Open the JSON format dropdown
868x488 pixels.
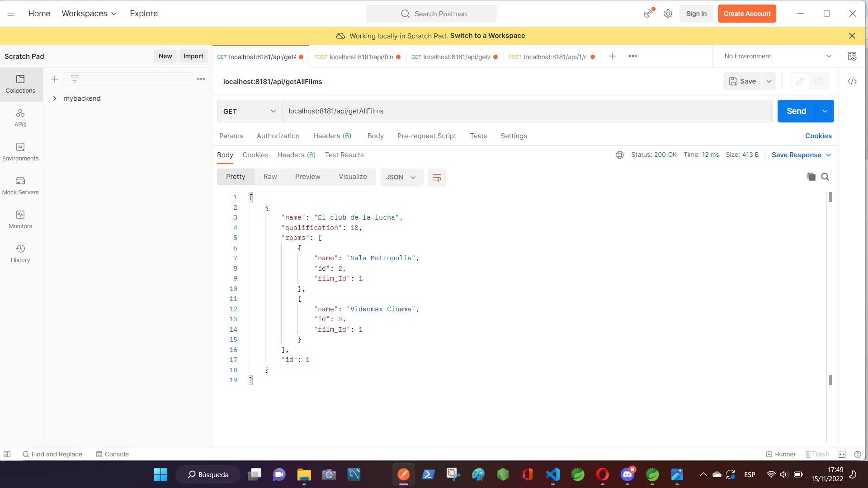(x=401, y=177)
